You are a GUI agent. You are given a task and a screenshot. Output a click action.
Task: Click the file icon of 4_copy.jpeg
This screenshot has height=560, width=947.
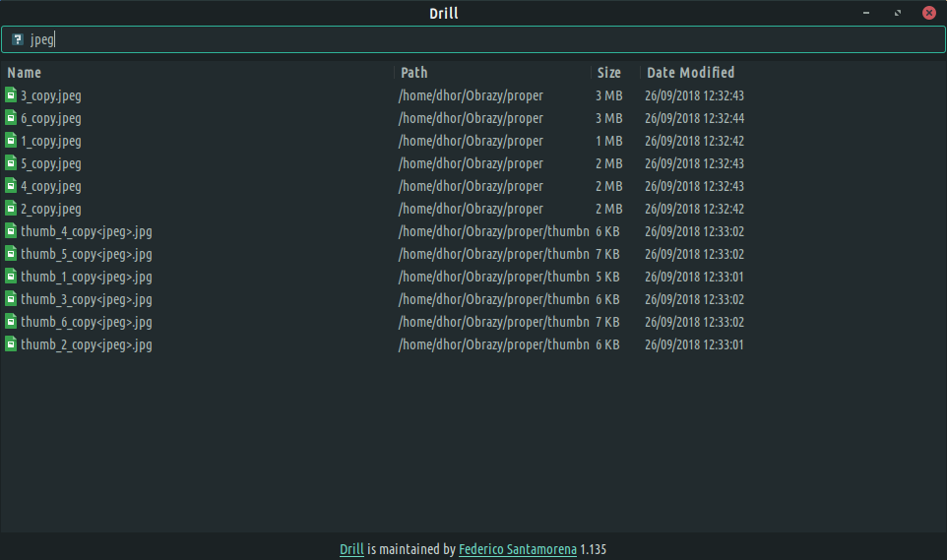click(x=11, y=185)
